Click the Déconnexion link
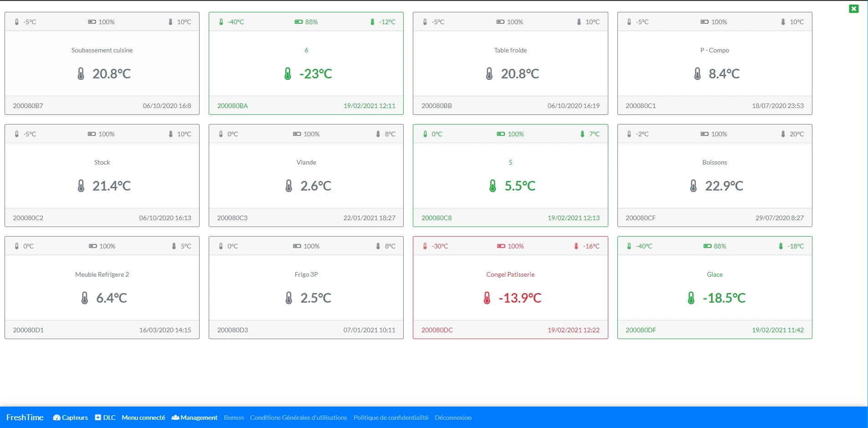Screen dimensions: 868x428 pyautogui.click(x=453, y=418)
